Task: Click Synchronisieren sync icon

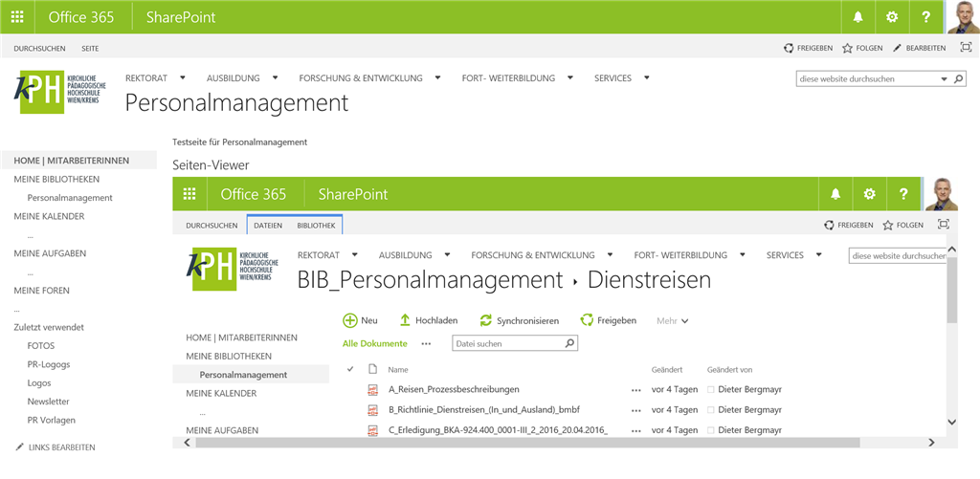Action: coord(485,320)
